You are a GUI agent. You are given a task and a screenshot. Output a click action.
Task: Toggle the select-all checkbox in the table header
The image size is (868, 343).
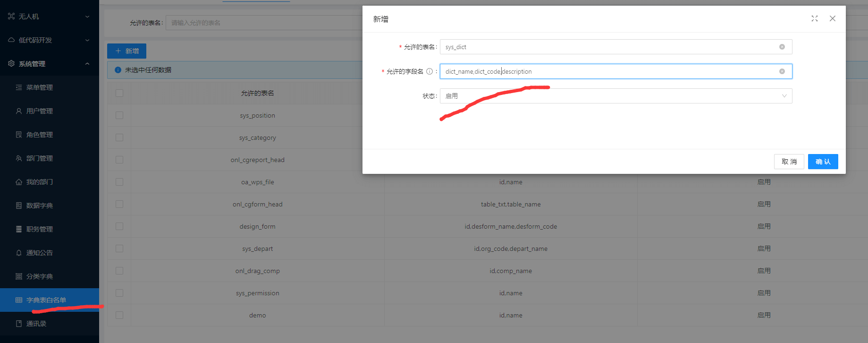[x=119, y=93]
